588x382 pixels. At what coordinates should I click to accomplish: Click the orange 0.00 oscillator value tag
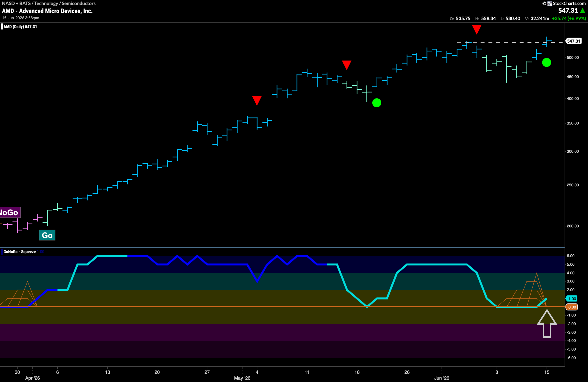(572, 307)
